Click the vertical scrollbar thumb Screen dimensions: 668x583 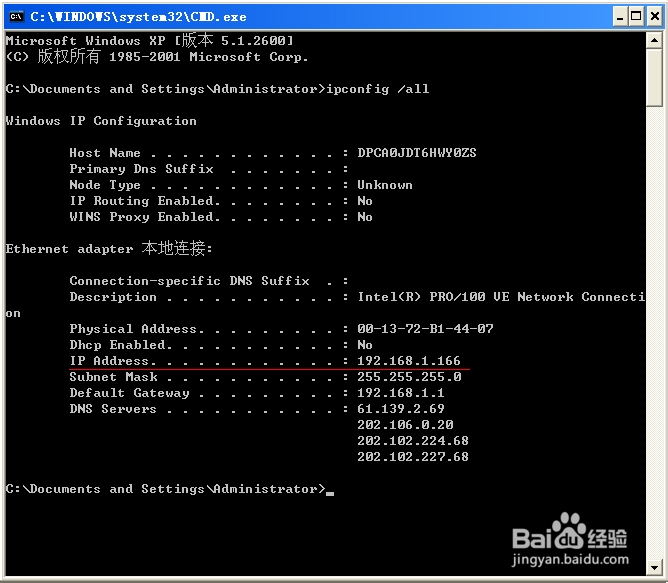pos(654,78)
